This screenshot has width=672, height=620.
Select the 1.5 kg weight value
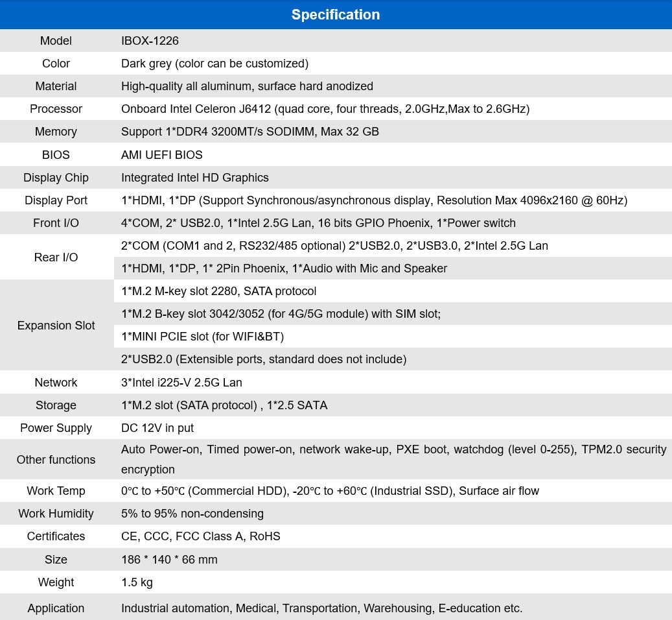pyautogui.click(x=137, y=582)
